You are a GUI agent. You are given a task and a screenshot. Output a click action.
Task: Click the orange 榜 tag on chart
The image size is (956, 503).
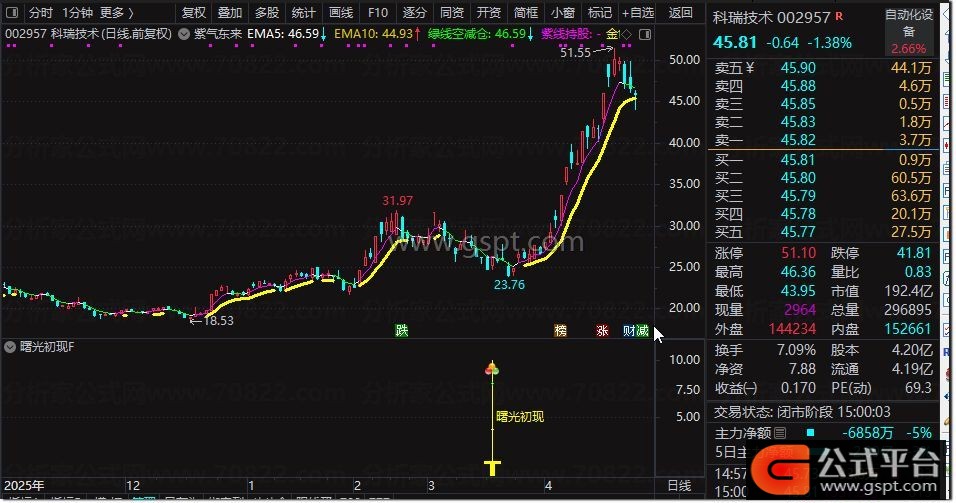coord(560,330)
